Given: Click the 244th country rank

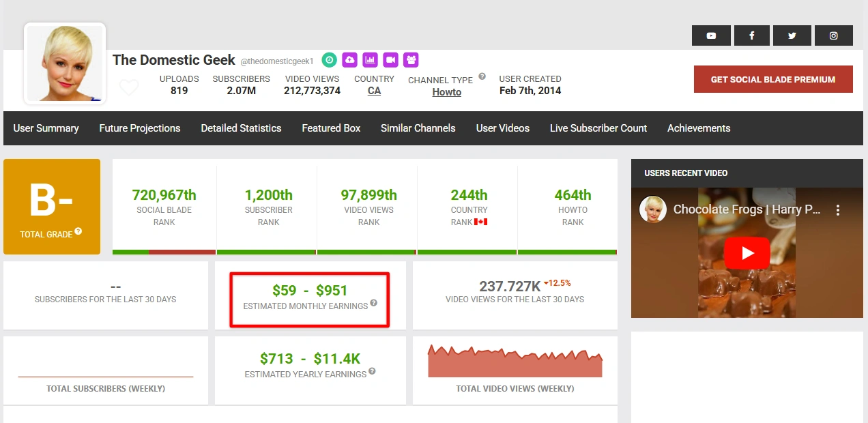Looking at the screenshot, I should coord(469,195).
